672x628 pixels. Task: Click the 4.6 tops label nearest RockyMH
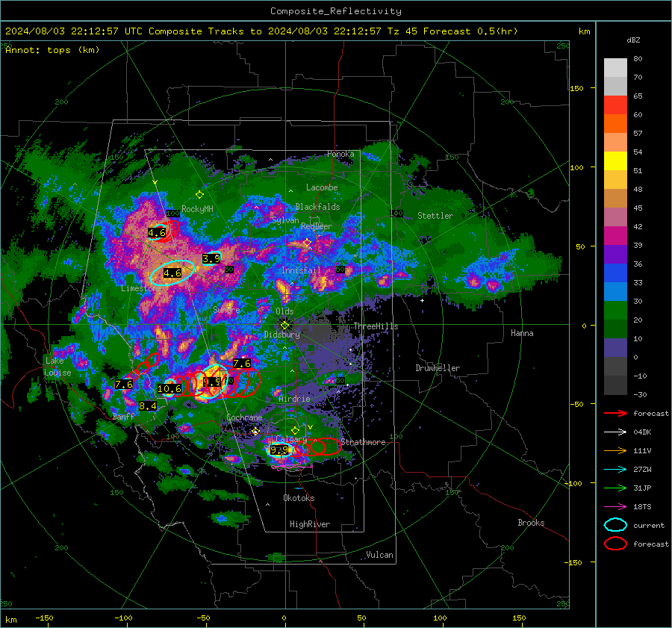click(x=157, y=233)
